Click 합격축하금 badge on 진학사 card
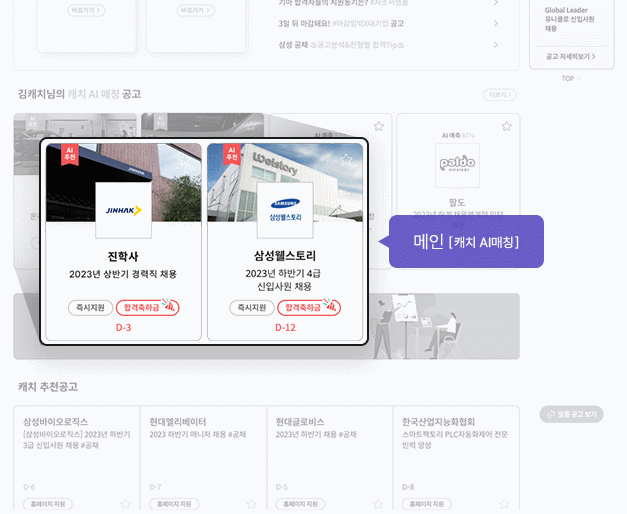 [148, 308]
